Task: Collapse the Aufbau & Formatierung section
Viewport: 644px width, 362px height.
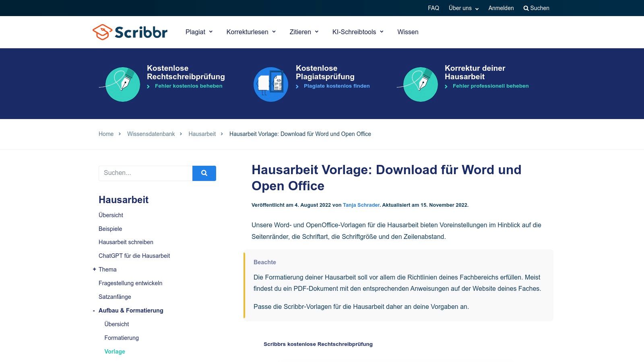Action: coord(94,311)
